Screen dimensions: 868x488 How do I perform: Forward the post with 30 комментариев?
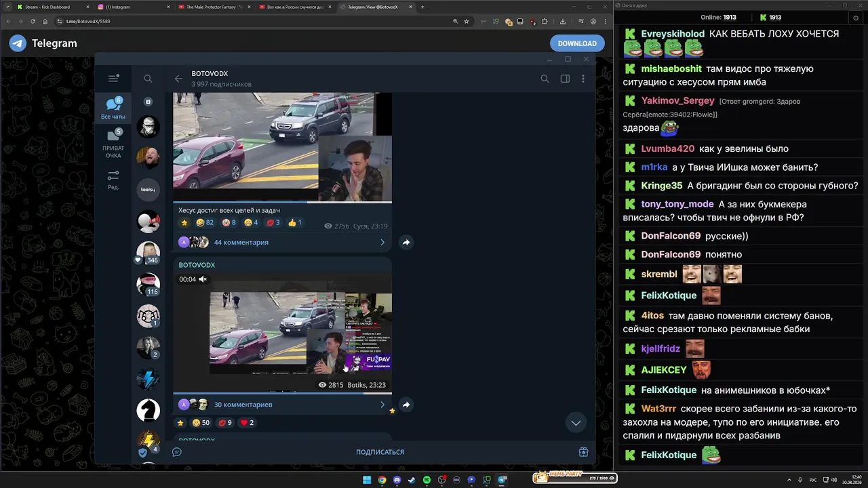pyautogui.click(x=406, y=405)
